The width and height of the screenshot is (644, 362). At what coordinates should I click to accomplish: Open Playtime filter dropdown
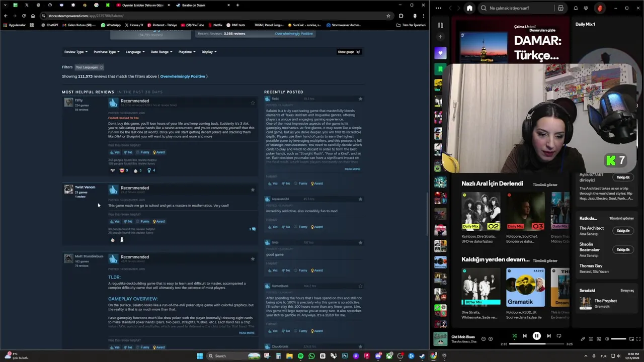(x=187, y=52)
